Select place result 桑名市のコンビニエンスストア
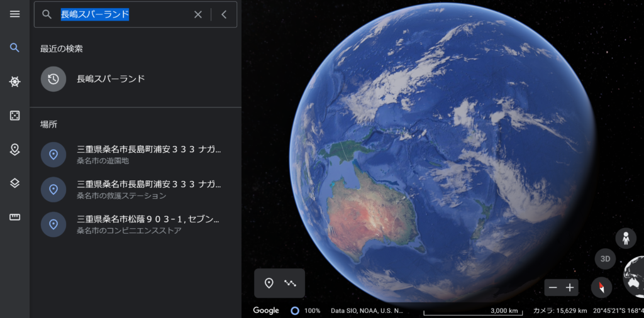Viewport: 644px width, 318px height. click(136, 224)
